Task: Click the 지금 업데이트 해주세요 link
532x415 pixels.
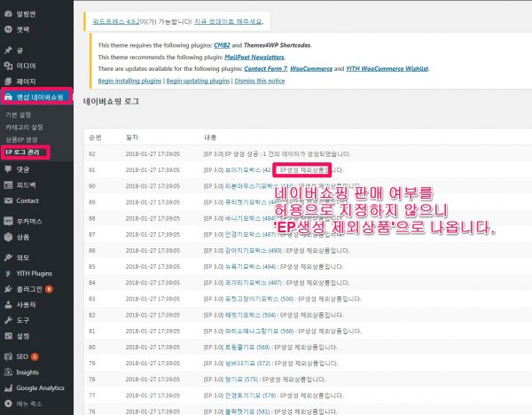Action: [228, 21]
